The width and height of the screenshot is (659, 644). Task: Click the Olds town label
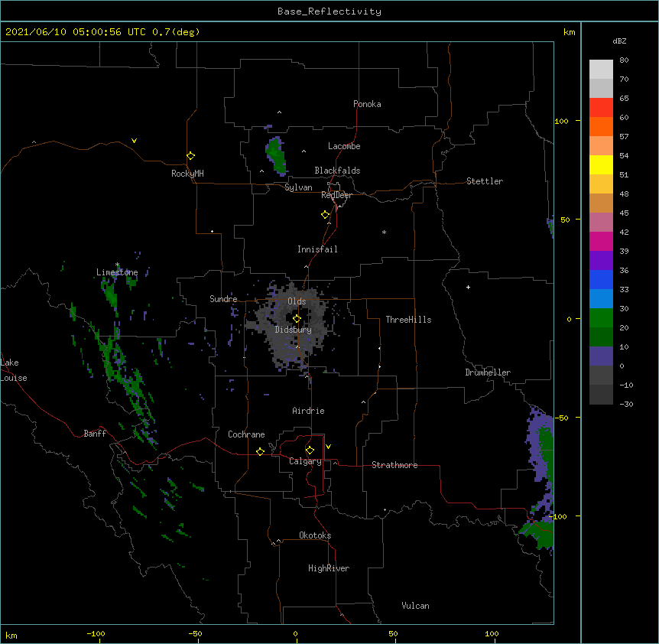[297, 301]
